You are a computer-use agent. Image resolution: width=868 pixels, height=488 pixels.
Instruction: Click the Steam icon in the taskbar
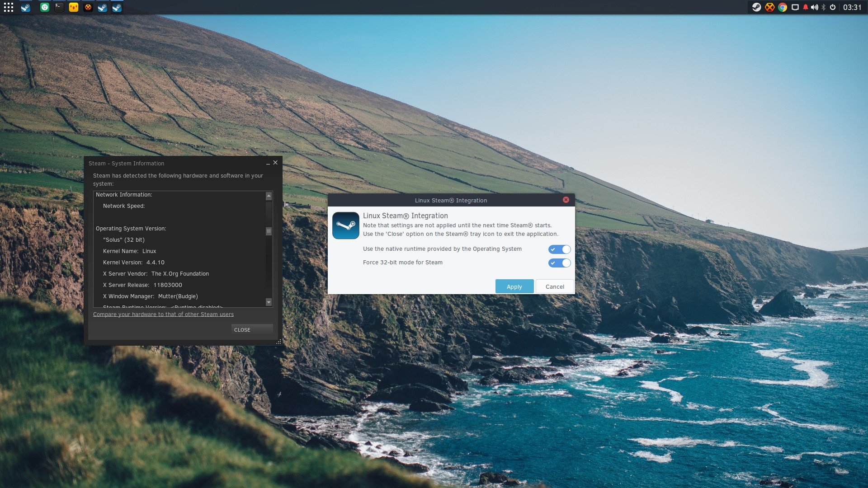tap(25, 7)
